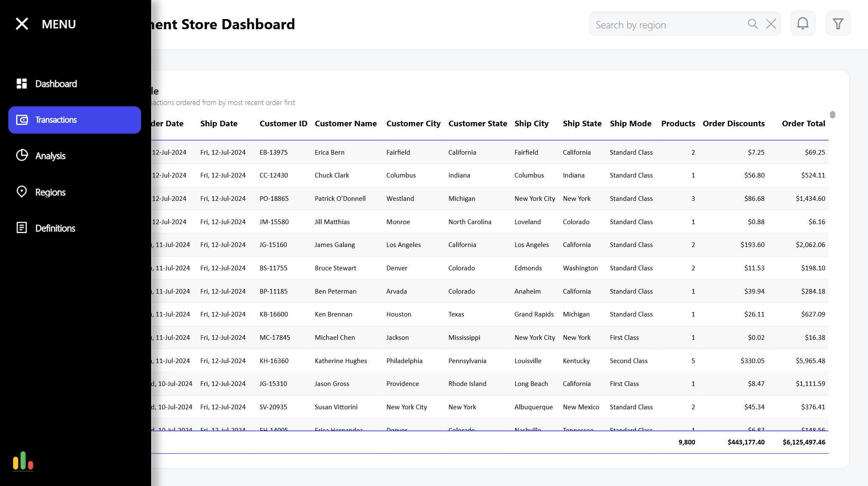Select Katherine Hughes in the table
The width and height of the screenshot is (868, 486).
coord(341,361)
